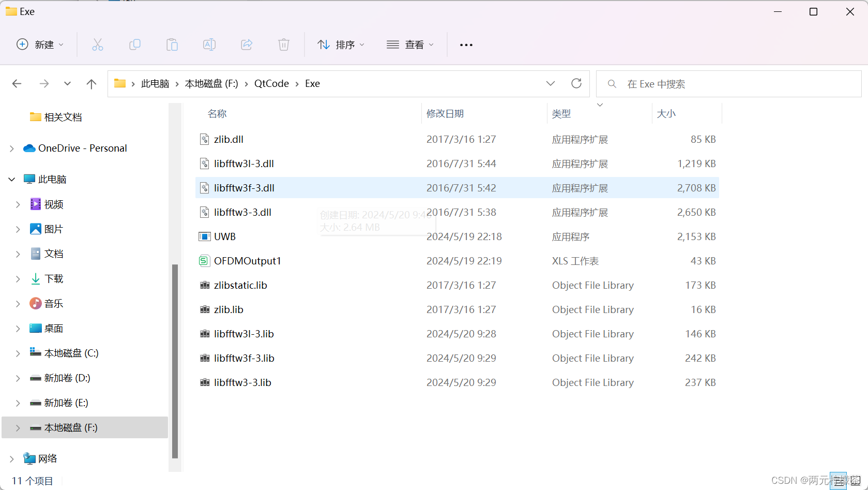Viewport: 868px width, 490px height.
Task: Go up one folder level
Action: [x=92, y=83]
